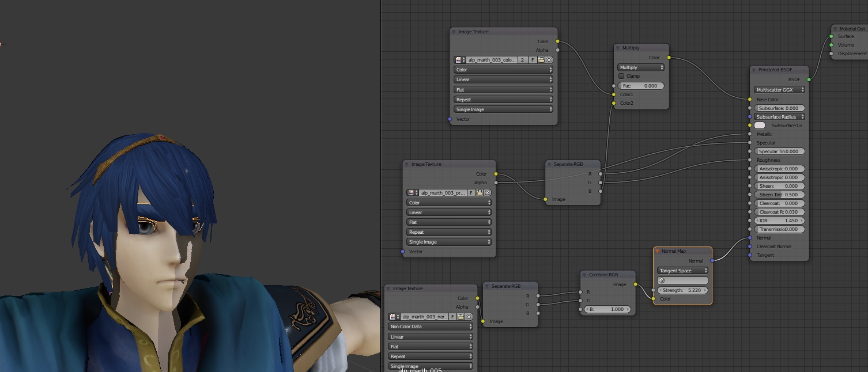Toggle fake user on alp_marth_003_pr image
This screenshot has width=868, height=372.
click(471, 193)
